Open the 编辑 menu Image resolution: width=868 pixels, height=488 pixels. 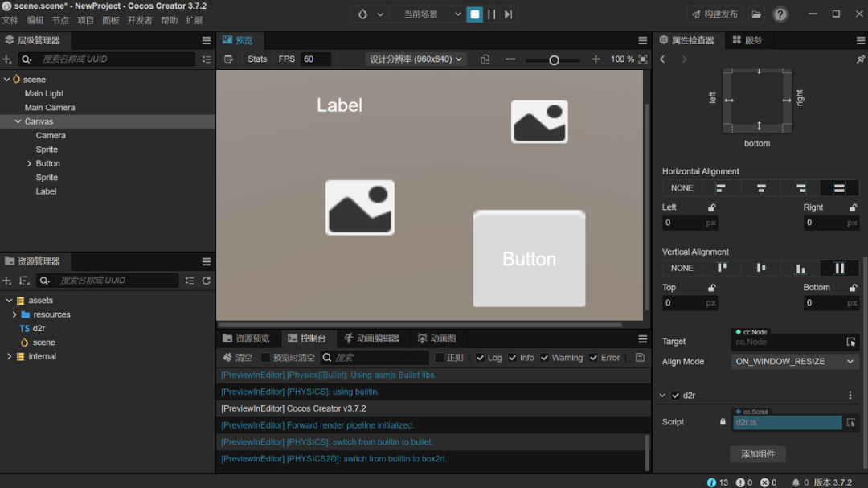35,20
